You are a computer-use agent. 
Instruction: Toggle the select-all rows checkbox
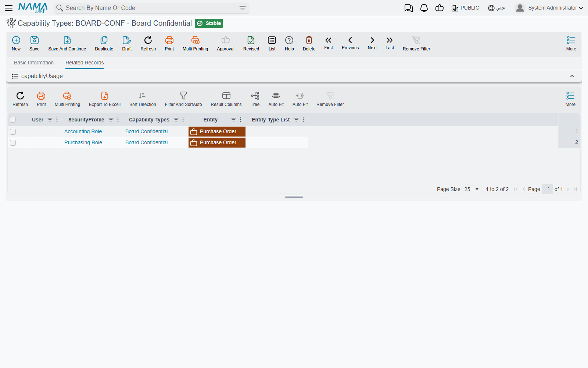pyautogui.click(x=13, y=120)
